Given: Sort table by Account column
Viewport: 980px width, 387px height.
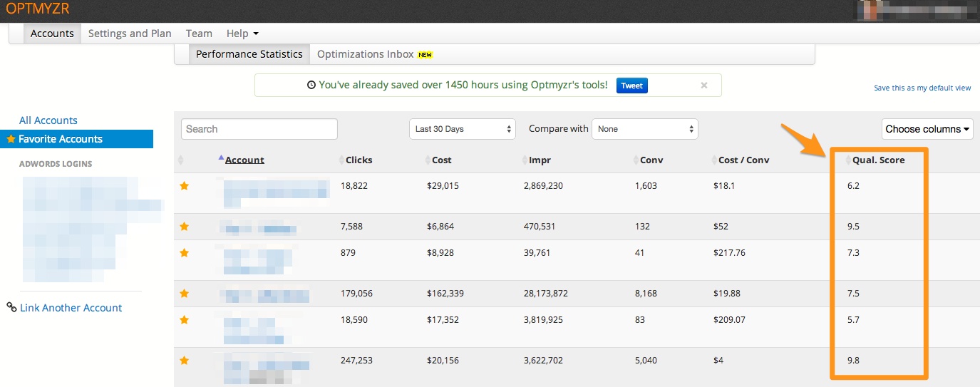Looking at the screenshot, I should coord(244,160).
